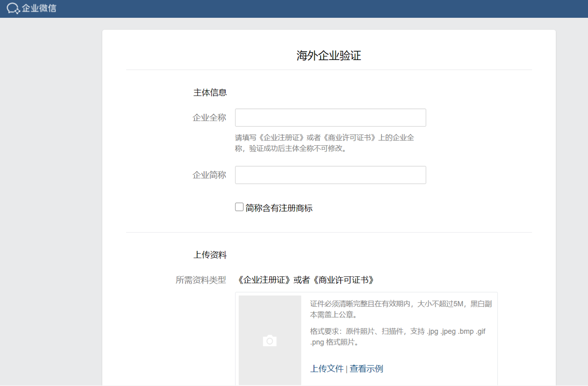The height and width of the screenshot is (386, 588).
Task: Open the 上传文件 upload link
Action: (327, 369)
